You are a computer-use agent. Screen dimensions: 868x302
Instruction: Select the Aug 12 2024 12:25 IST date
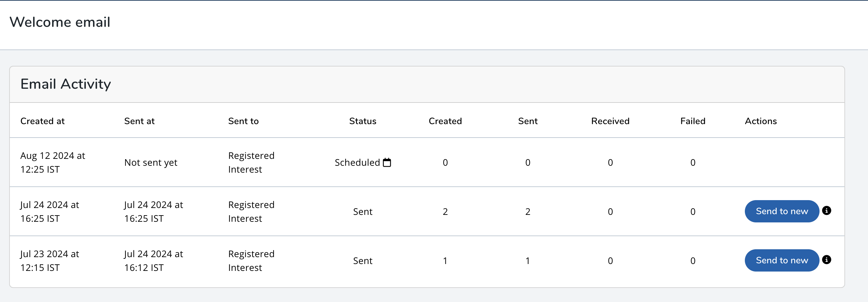coord(52,162)
